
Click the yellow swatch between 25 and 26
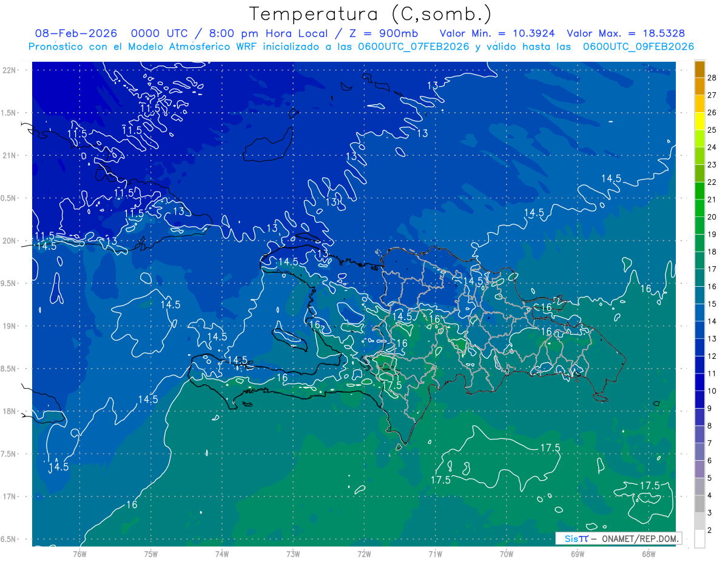tap(699, 121)
